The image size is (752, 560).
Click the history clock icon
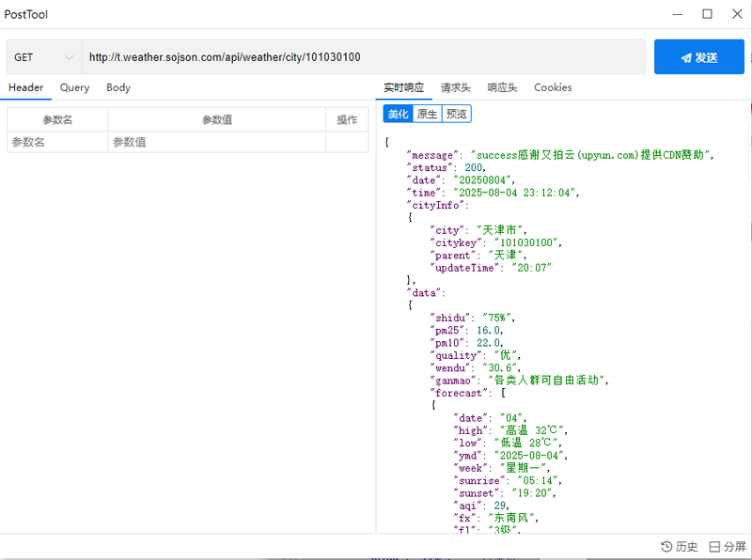666,547
